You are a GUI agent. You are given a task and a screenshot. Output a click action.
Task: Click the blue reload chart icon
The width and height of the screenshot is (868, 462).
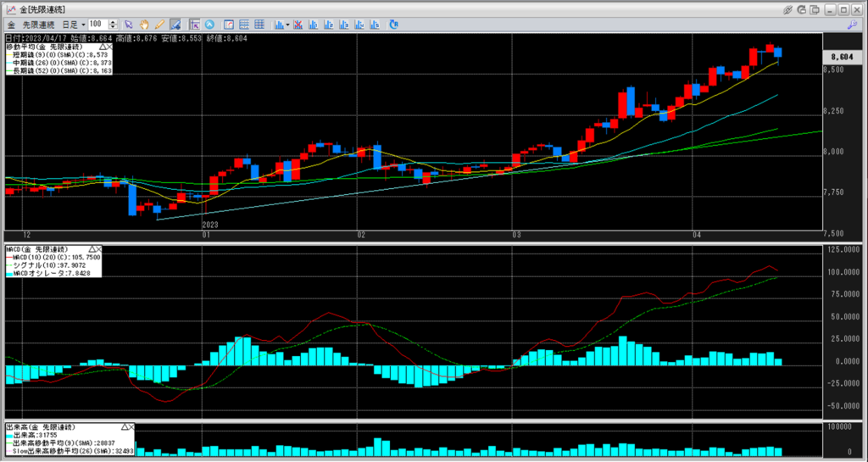393,25
